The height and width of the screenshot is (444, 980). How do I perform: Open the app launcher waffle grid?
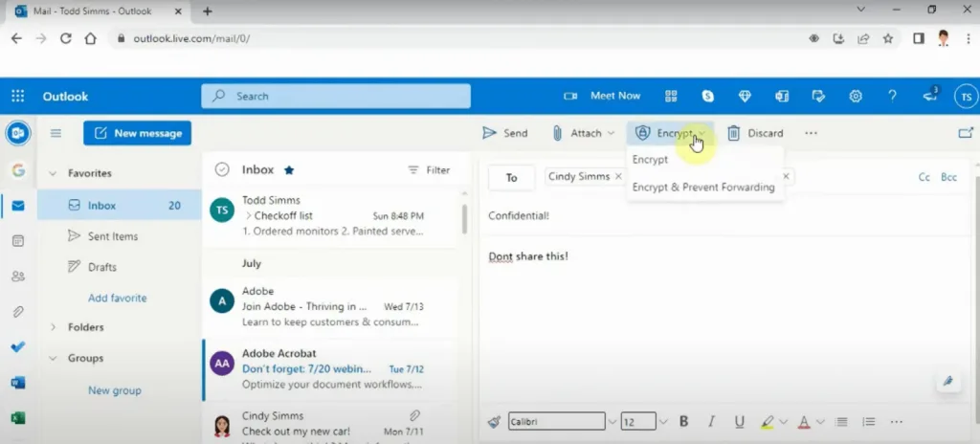click(x=17, y=96)
